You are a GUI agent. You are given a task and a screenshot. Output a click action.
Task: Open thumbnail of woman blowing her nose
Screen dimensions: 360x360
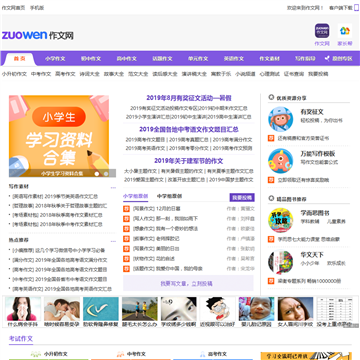coord(23,309)
